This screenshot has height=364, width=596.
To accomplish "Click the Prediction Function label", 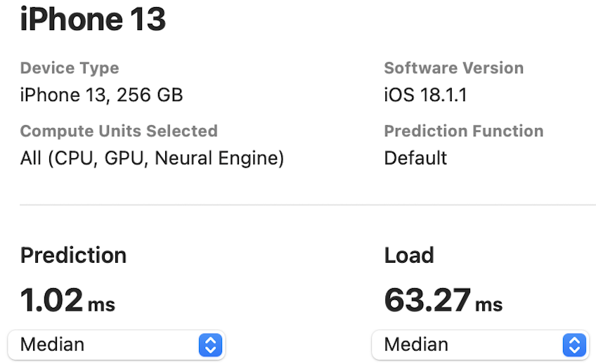I will [x=464, y=131].
